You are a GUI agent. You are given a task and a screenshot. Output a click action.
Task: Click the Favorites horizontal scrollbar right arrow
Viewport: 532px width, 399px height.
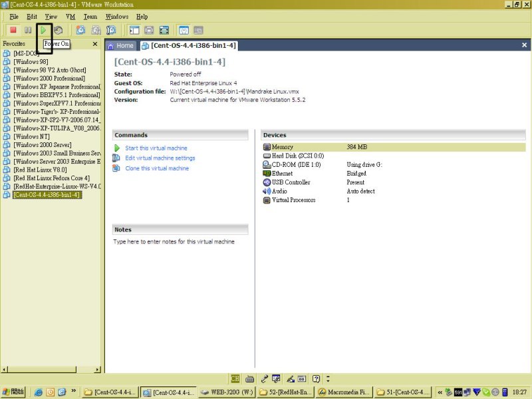98,370
